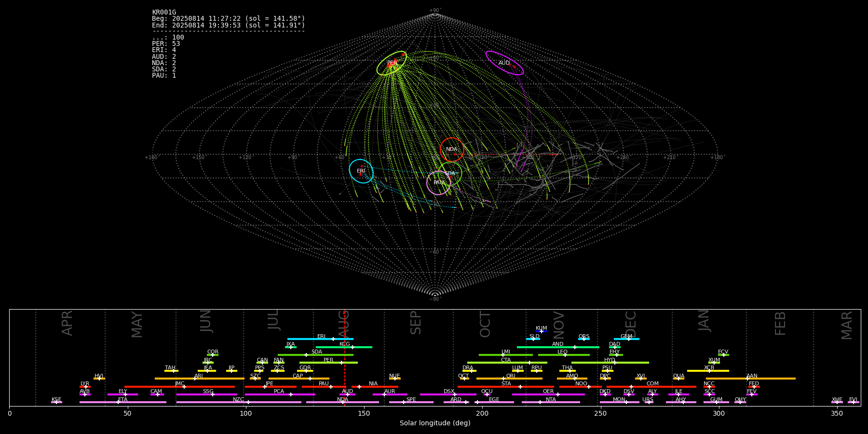This screenshot has width=868, height=434.
Task: Click the 'NDA: 2' count in legend
Action: click(x=164, y=63)
